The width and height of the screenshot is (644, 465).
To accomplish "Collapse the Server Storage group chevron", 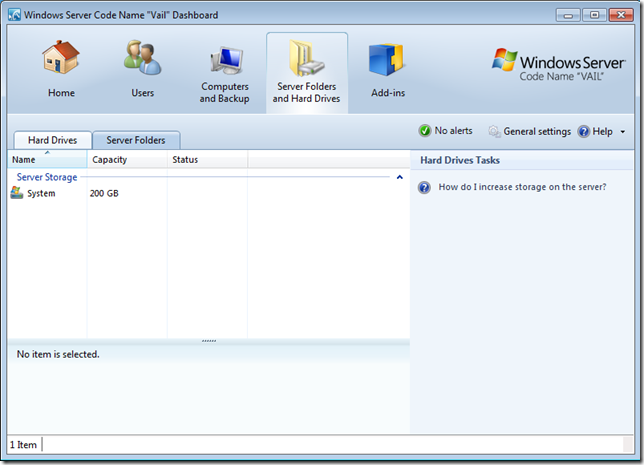I will pyautogui.click(x=400, y=177).
